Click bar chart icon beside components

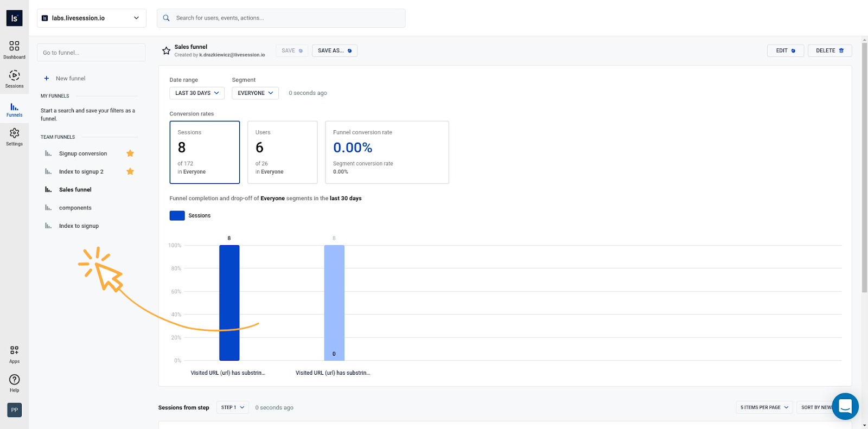(x=48, y=208)
